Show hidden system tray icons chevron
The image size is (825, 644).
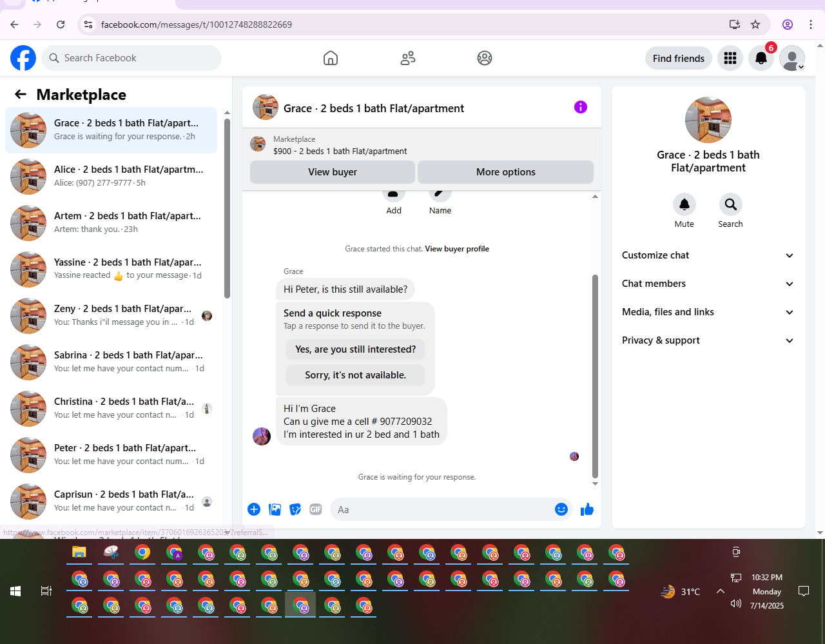coord(721,591)
